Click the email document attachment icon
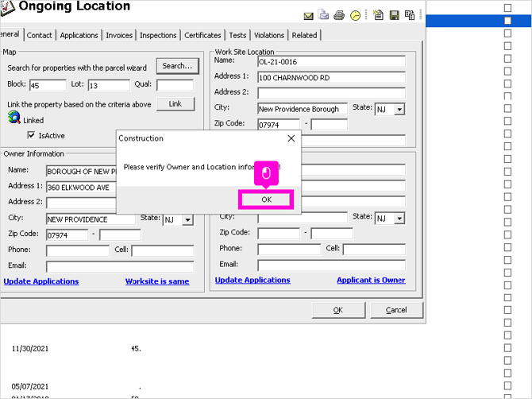This screenshot has height=399, width=532. click(x=323, y=15)
